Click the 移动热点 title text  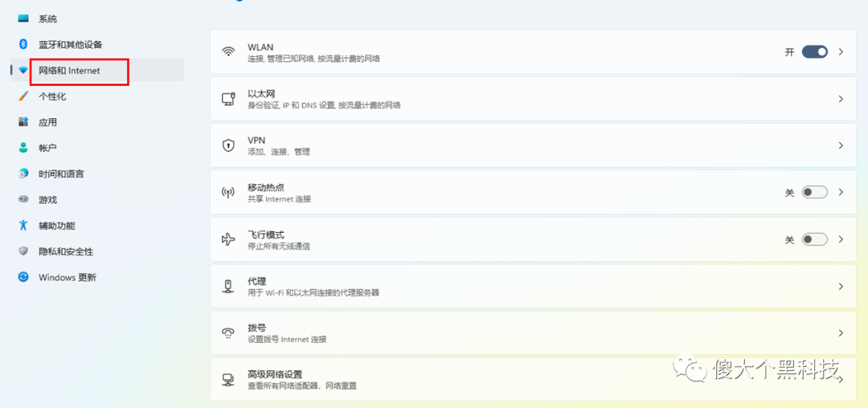(x=266, y=187)
